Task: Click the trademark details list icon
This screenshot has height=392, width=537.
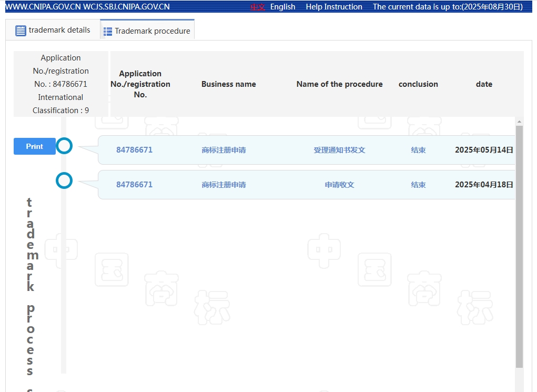Action: point(21,31)
